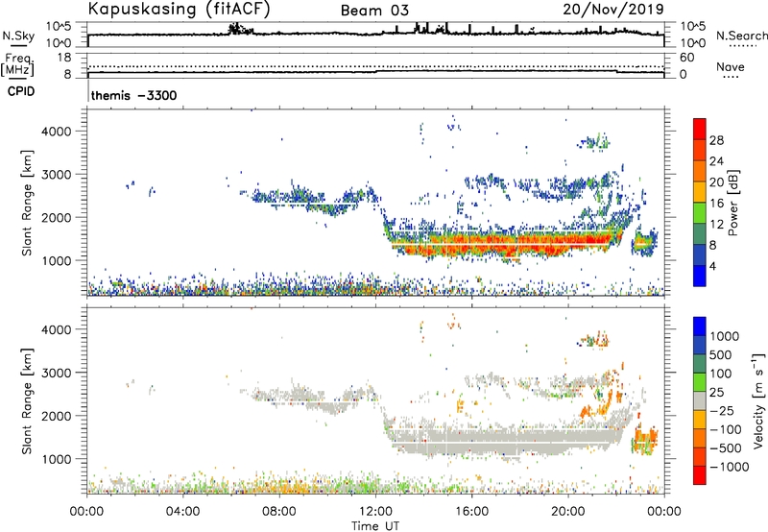Click the power panel's 'Slant Range [km]' label
The image size is (768, 532).
[27, 203]
